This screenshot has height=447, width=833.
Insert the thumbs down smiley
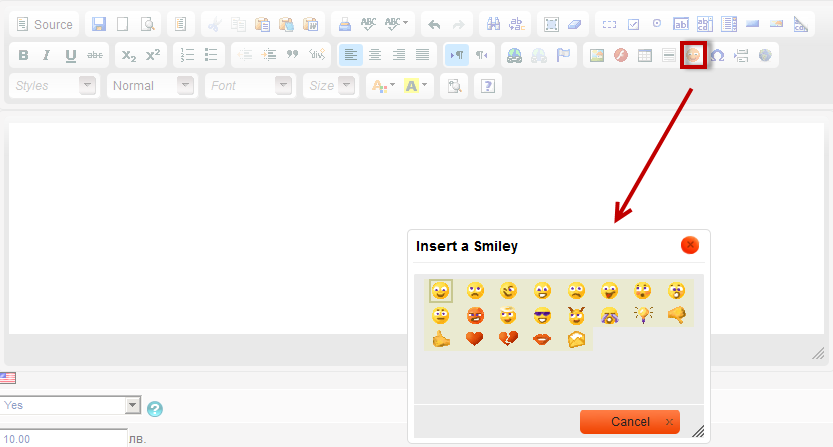pos(676,315)
